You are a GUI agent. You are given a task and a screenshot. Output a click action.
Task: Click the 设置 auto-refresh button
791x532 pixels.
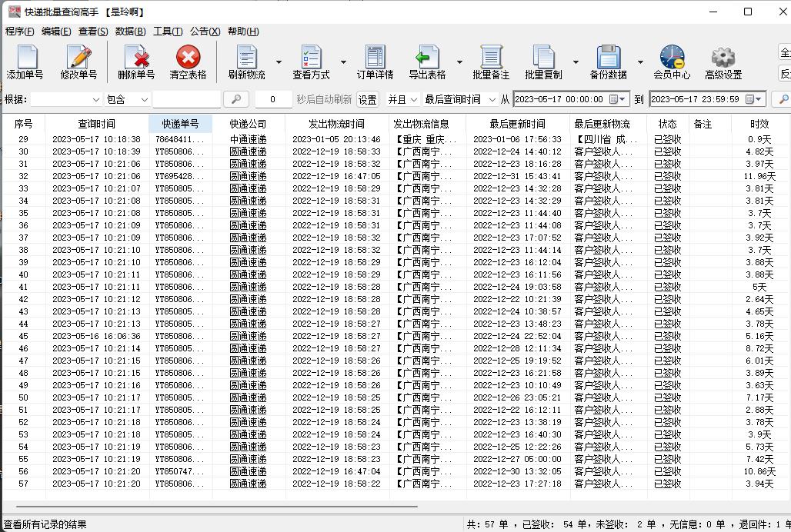[x=367, y=99]
